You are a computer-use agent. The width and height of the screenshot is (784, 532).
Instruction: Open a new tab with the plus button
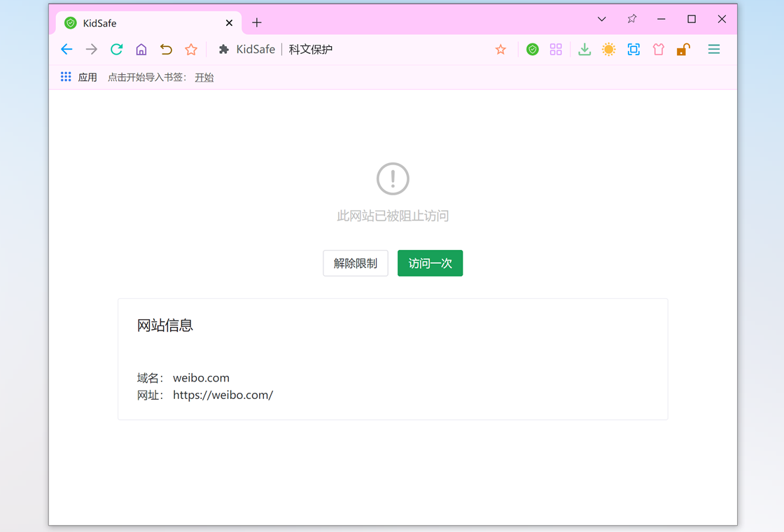[x=256, y=22]
